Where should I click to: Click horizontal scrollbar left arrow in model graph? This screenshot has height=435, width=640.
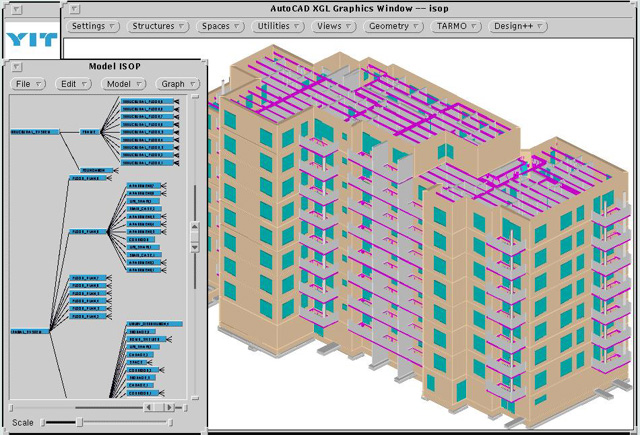tap(149, 407)
